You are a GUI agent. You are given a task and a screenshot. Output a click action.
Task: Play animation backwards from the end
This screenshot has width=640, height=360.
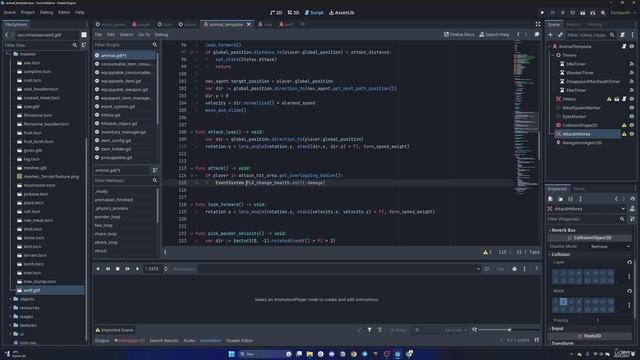point(108,269)
